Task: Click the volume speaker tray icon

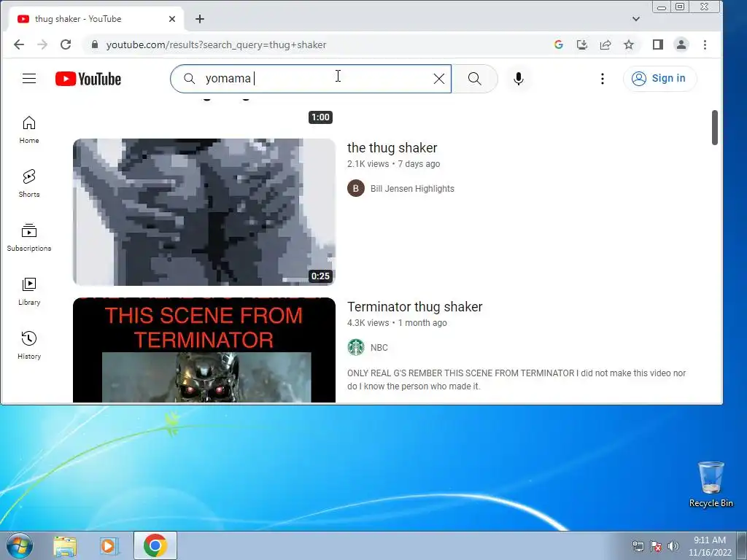Action: (673, 546)
